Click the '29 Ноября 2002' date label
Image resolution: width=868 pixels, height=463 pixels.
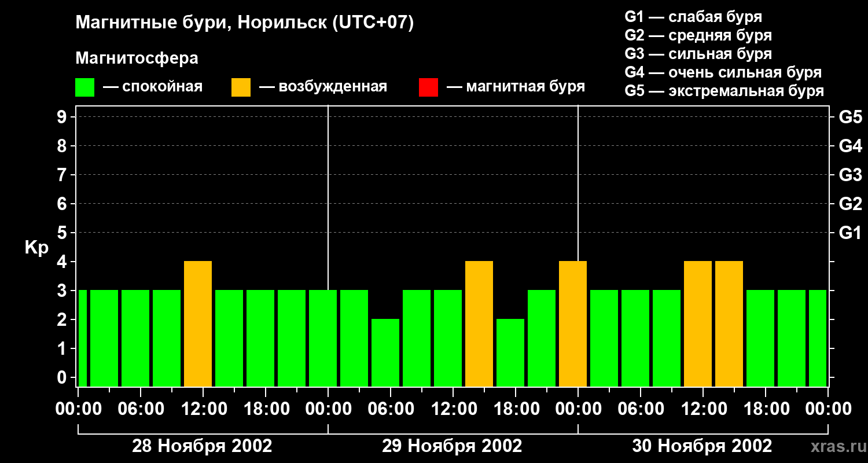coord(452,446)
